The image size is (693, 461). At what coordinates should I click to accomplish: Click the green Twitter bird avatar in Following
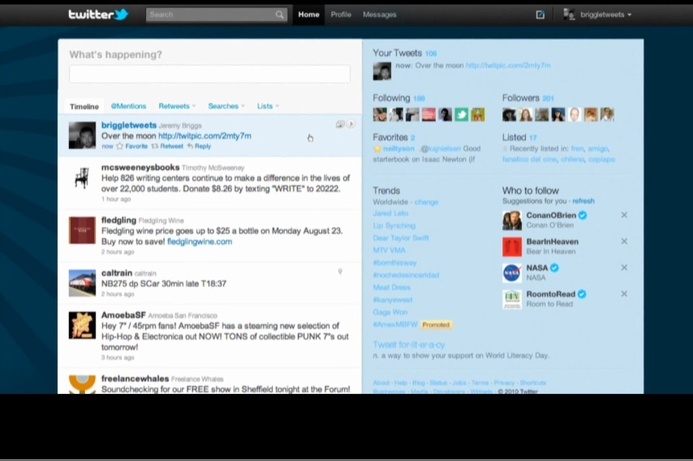[461, 114]
